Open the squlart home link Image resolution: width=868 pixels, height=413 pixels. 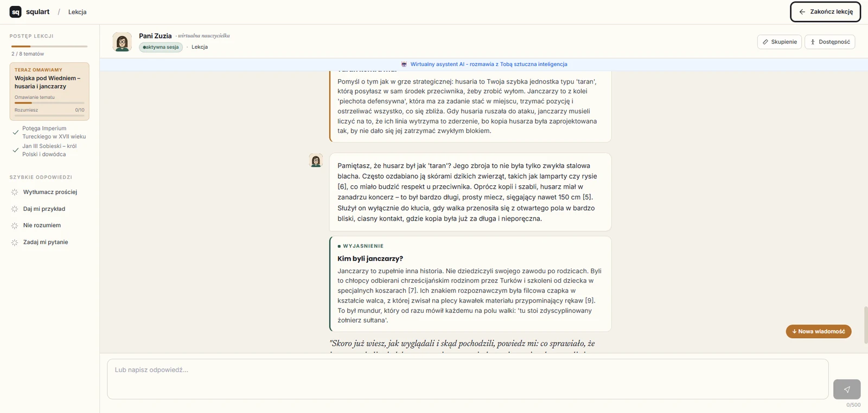pos(30,12)
